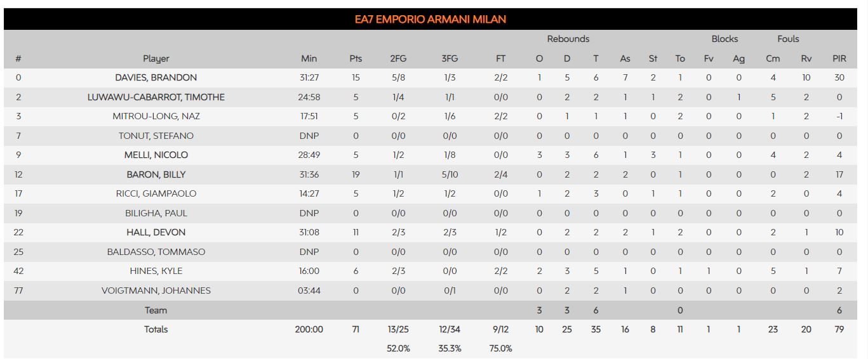Sort by the Pts column header
The width and height of the screenshot is (868, 359).
click(356, 58)
